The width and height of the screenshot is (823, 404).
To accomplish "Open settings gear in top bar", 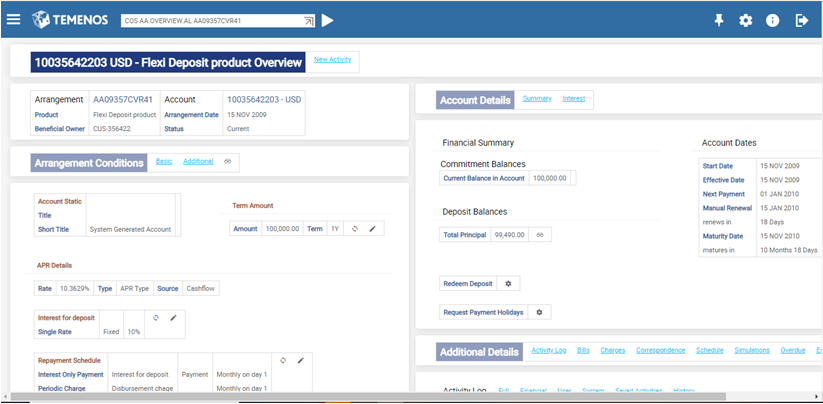I will [x=745, y=20].
